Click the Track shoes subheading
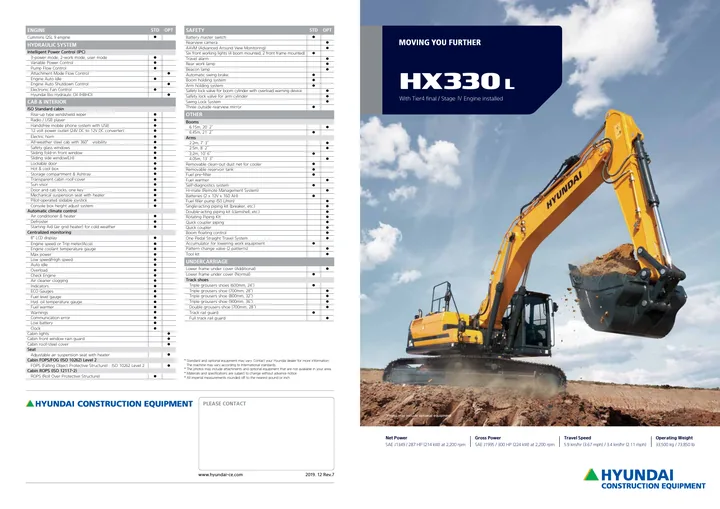This screenshot has height=509, width=720. tap(259, 280)
